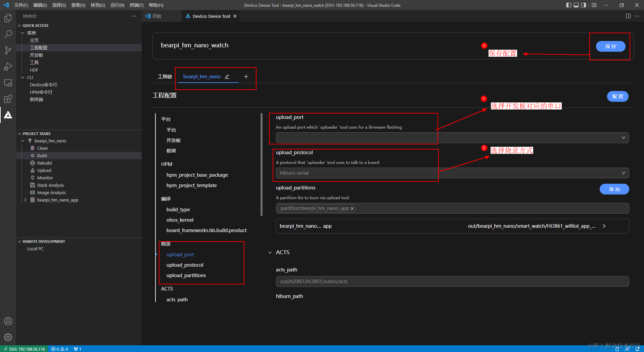
Task: Add a new configuration tab with plus
Action: coord(246,77)
